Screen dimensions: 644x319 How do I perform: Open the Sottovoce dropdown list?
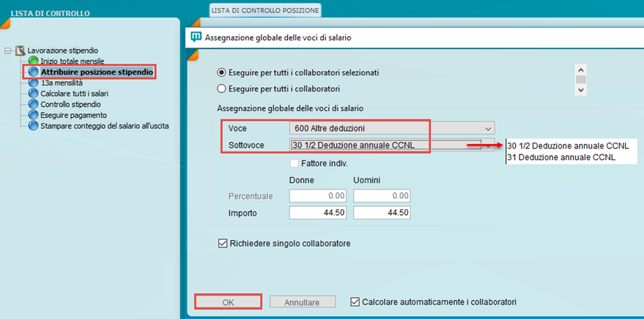click(x=489, y=145)
